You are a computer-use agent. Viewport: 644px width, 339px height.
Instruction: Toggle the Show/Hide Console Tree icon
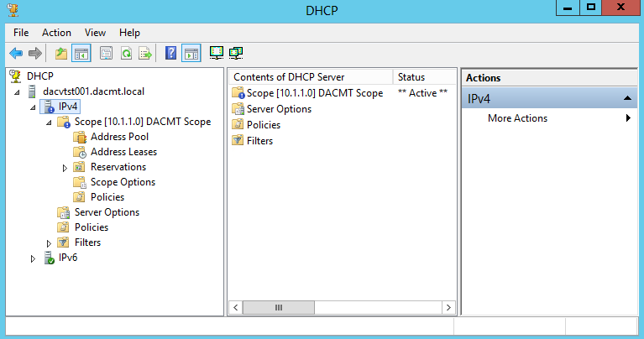pos(81,54)
